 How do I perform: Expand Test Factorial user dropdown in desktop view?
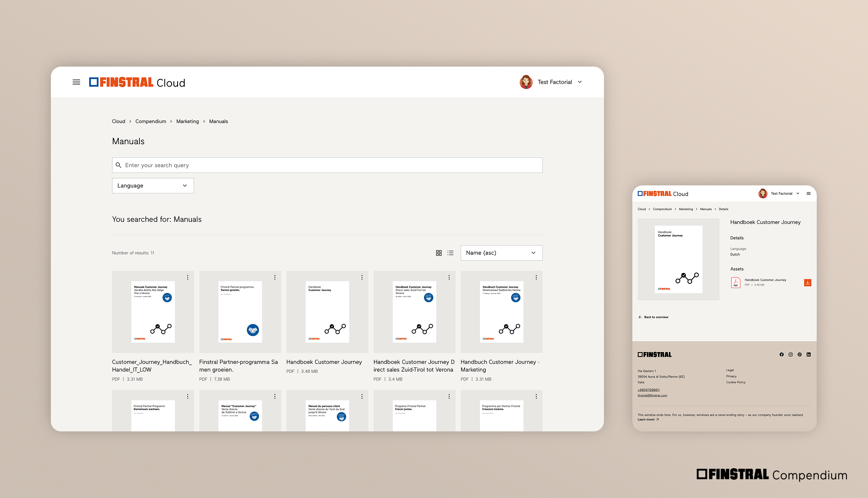580,82
